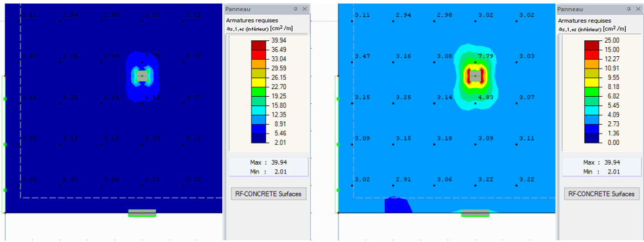Click the 15.00 legend value
The height and width of the screenshot is (242, 644).
coord(612,50)
